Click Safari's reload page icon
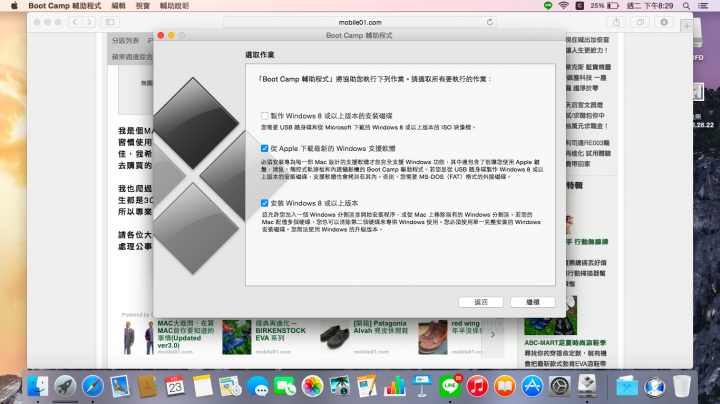 [x=490, y=22]
